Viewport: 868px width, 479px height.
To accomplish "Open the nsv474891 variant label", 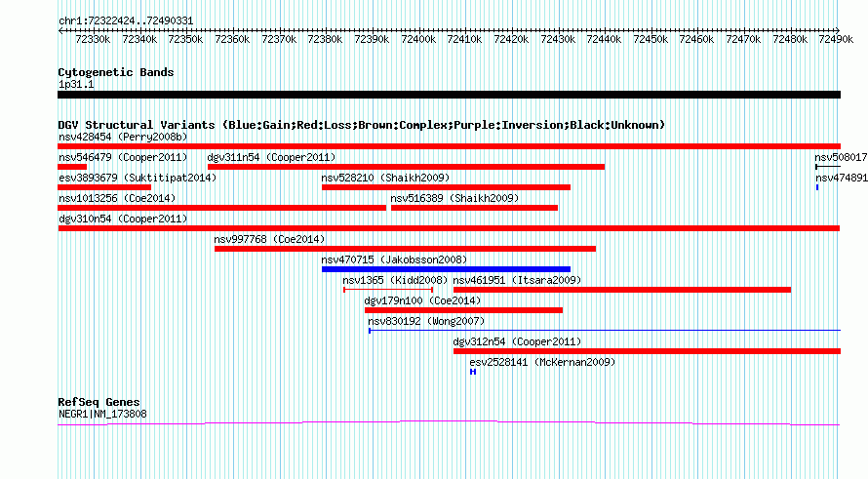I will (841, 178).
